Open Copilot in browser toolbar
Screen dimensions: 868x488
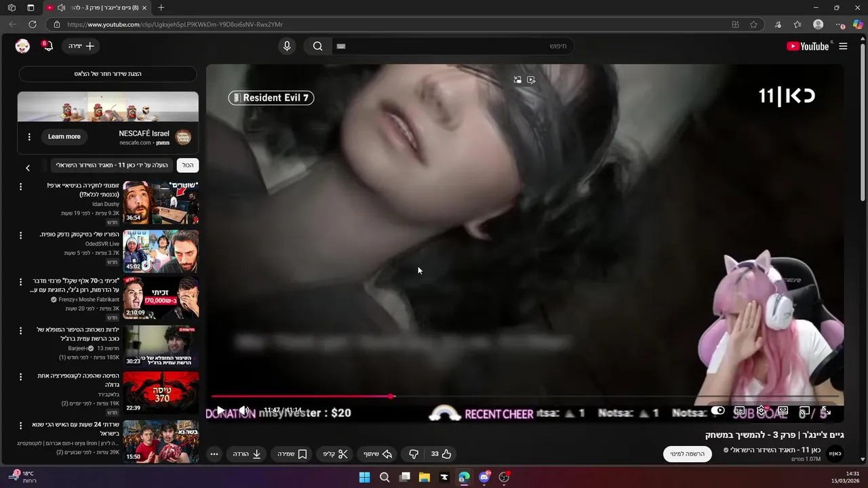coord(858,24)
